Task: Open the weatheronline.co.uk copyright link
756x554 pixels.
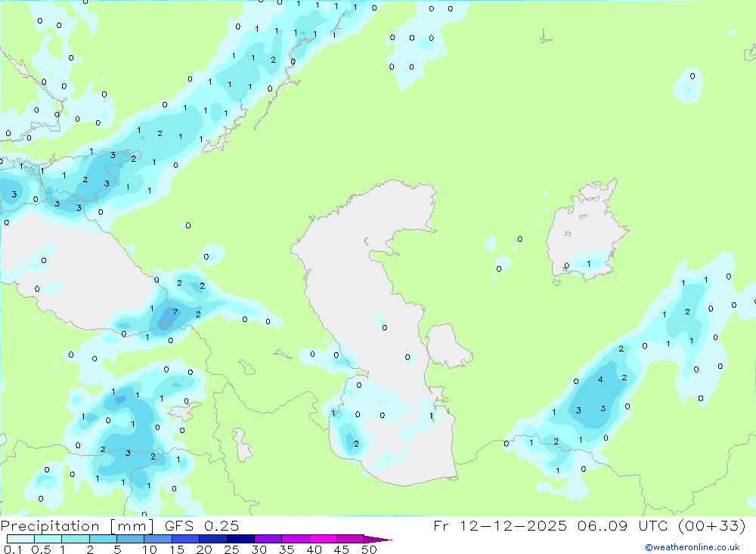Action: point(692,547)
